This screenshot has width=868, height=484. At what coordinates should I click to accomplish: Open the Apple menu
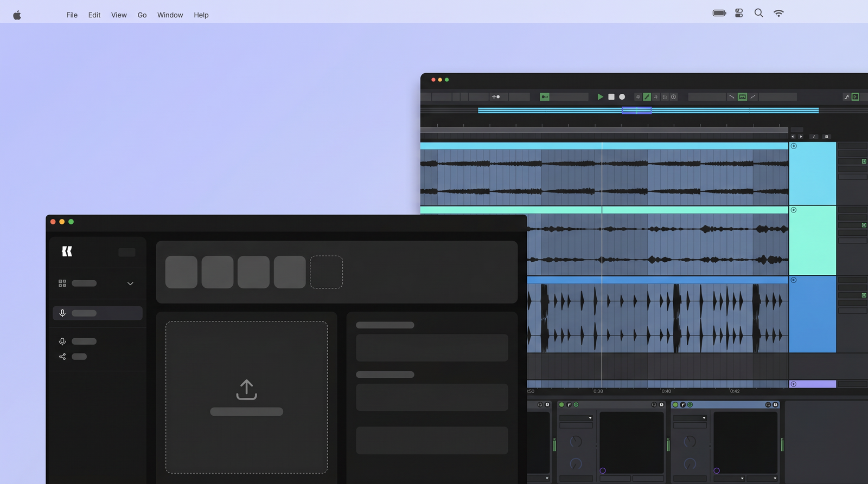[17, 15]
